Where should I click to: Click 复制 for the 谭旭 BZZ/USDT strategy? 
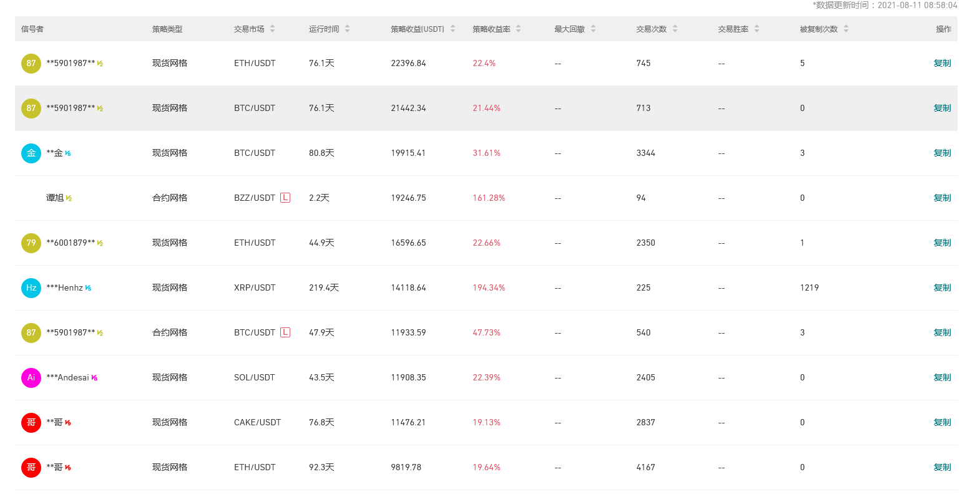942,198
